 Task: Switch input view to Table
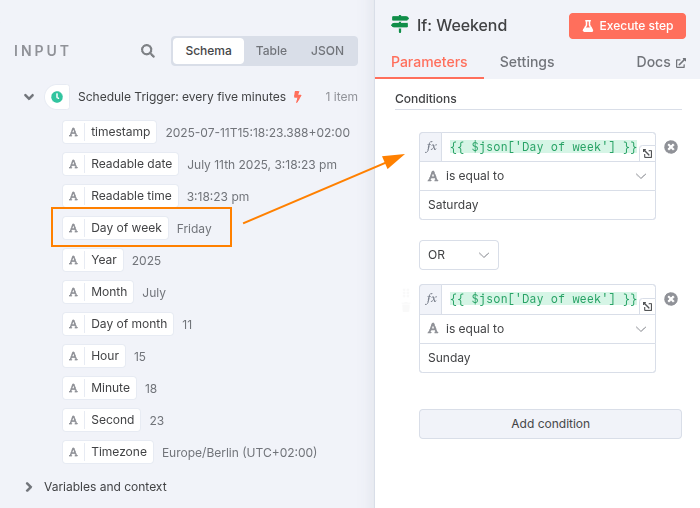point(271,51)
